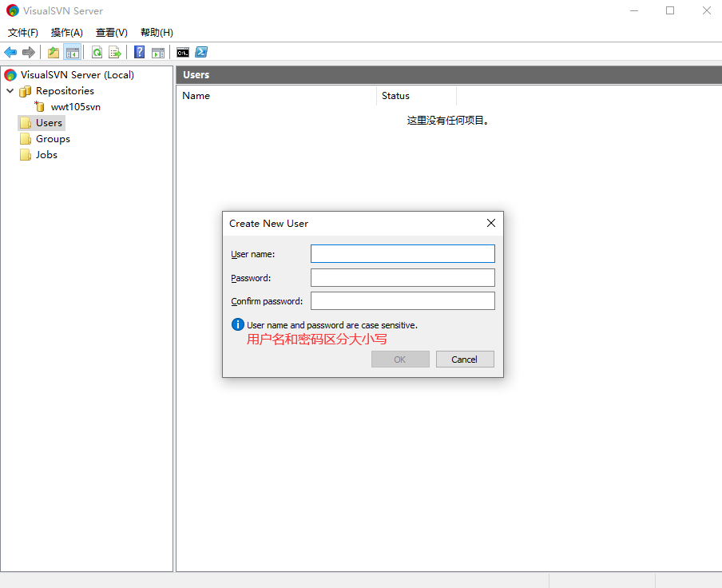Open the Jobs folder in tree
The width and height of the screenshot is (722, 588).
point(46,155)
